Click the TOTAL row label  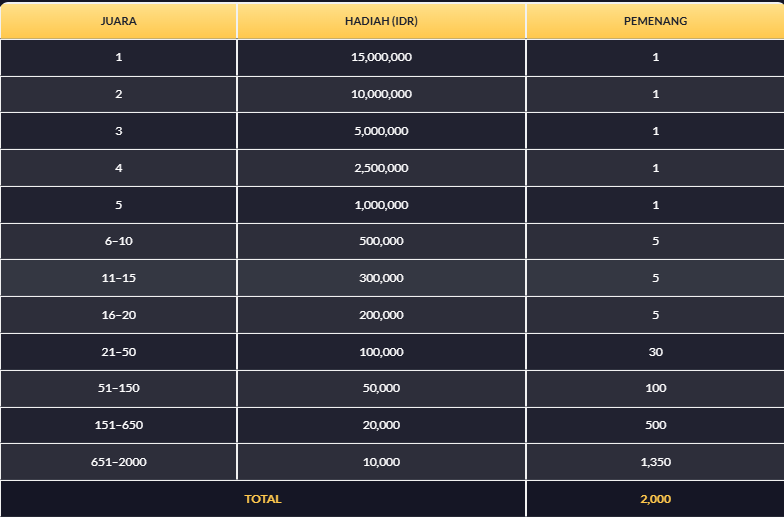(263, 498)
